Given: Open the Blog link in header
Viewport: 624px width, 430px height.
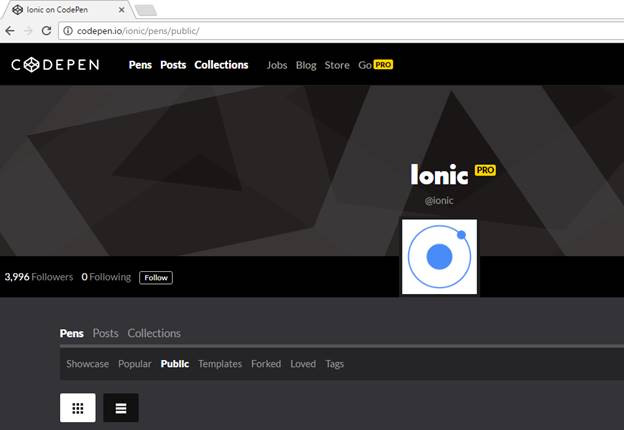Looking at the screenshot, I should (306, 65).
